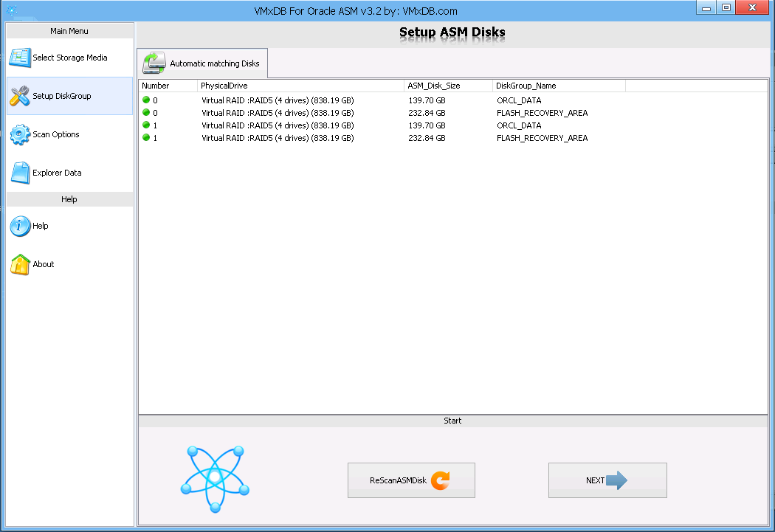Open the About entry

(69, 264)
